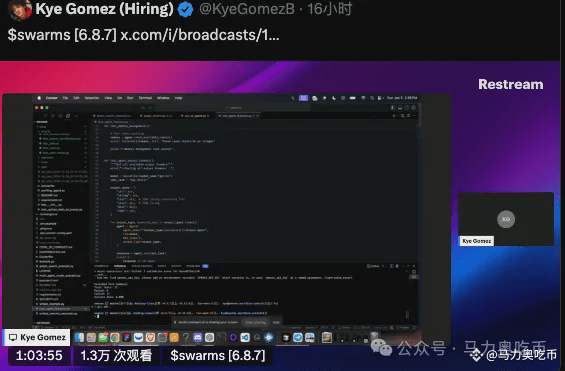Open the Figma icon in the dock
The height and width of the screenshot is (371, 565).
click(x=127, y=338)
